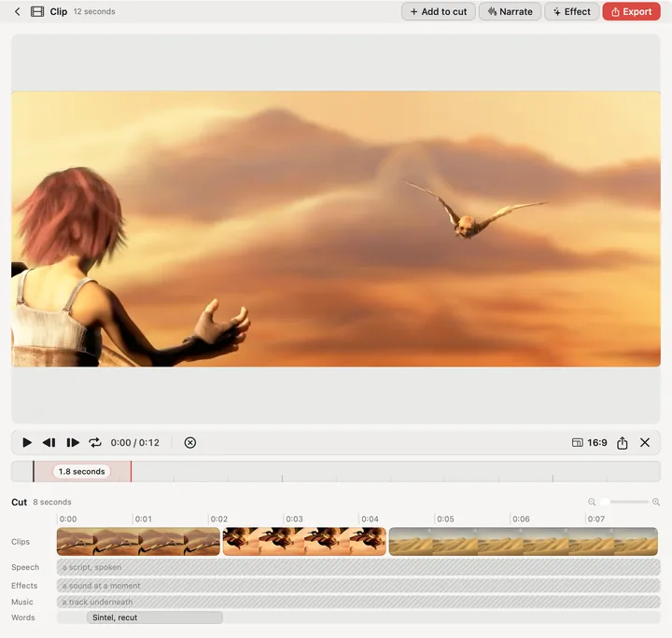
Task: Close the clip preview with the X
Action: (645, 442)
